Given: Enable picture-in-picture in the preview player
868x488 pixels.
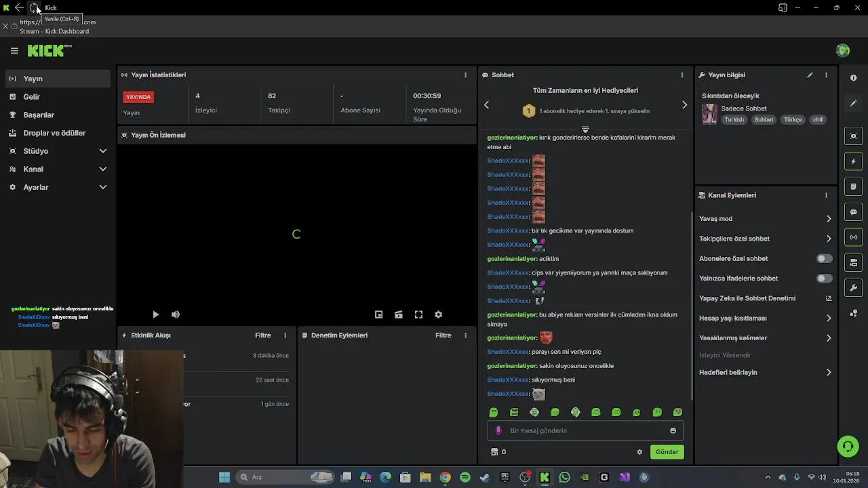Looking at the screenshot, I should (379, 314).
